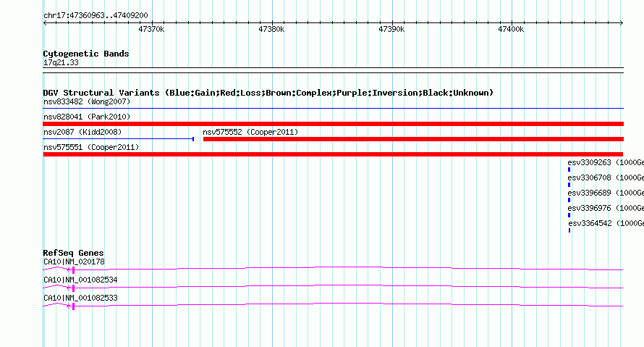Select the 17q21.33 band label
Viewport: 644px width, 347px height.
pos(61,62)
